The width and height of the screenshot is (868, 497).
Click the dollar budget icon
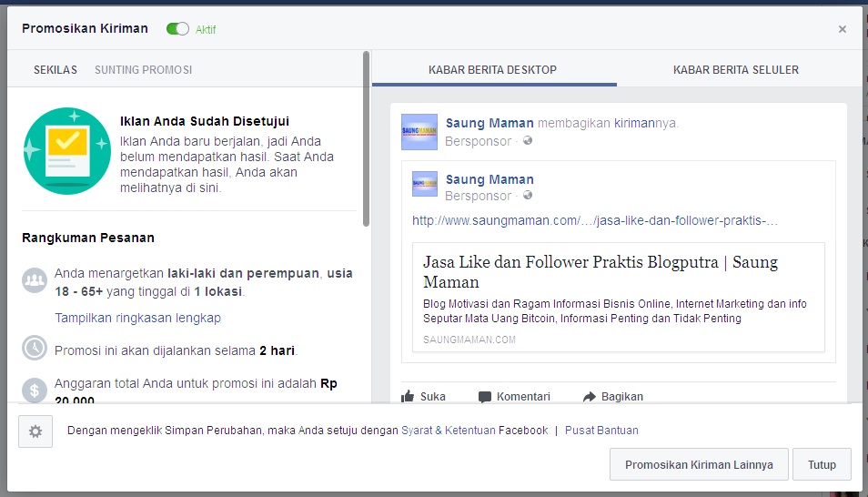click(35, 390)
